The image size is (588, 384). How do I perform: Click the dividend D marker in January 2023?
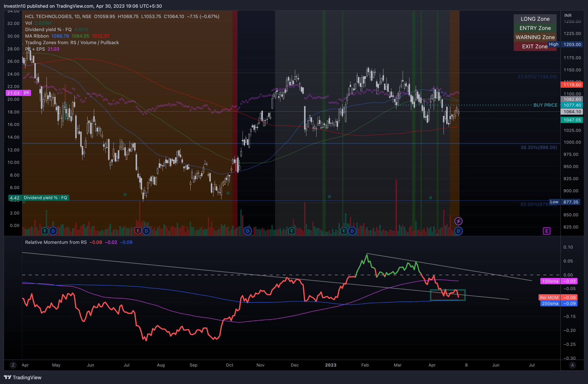(352, 231)
